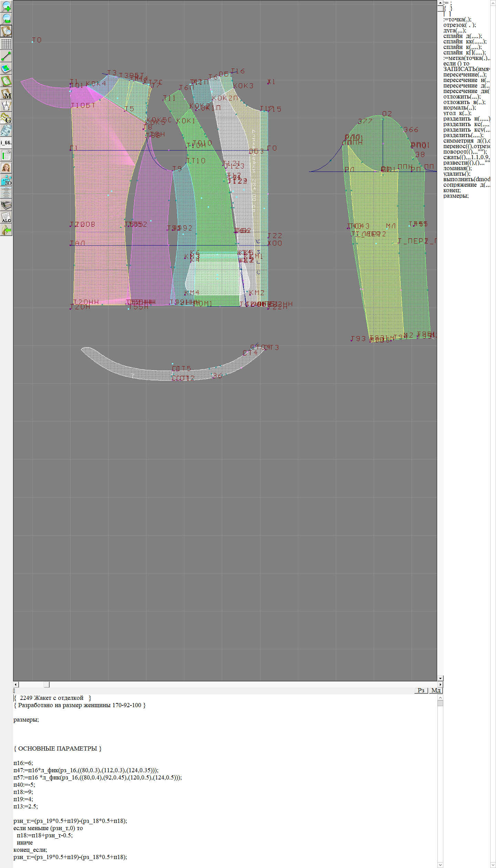Open the grading G icon
The height and width of the screenshot is (868, 496).
pyautogui.click(x=6, y=118)
